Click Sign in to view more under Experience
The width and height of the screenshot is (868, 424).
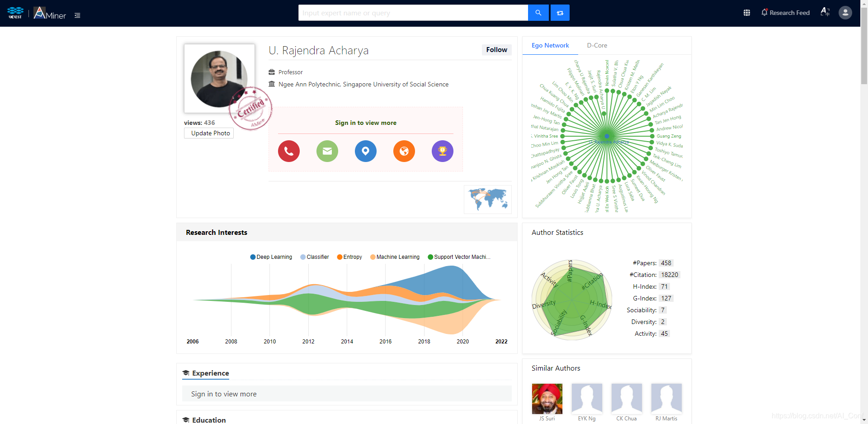[224, 394]
